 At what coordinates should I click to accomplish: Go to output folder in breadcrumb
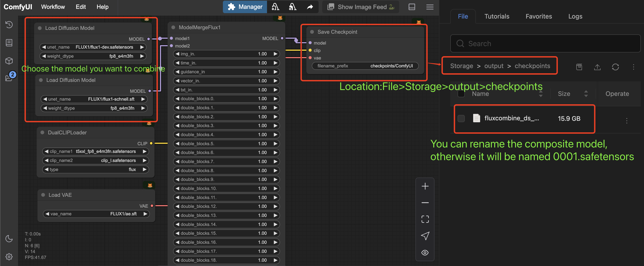494,66
